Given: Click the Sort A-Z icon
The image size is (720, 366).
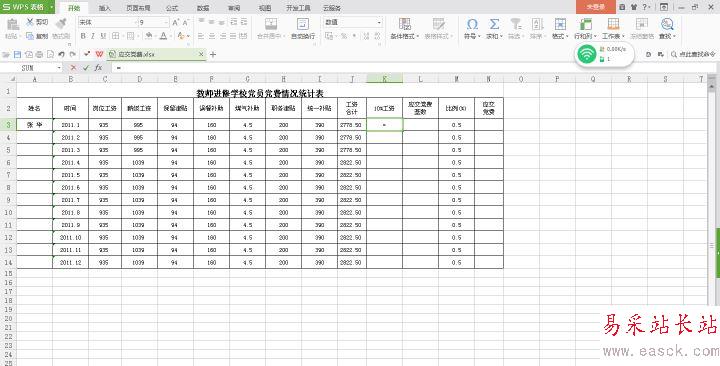Looking at the screenshot, I should tap(537, 24).
